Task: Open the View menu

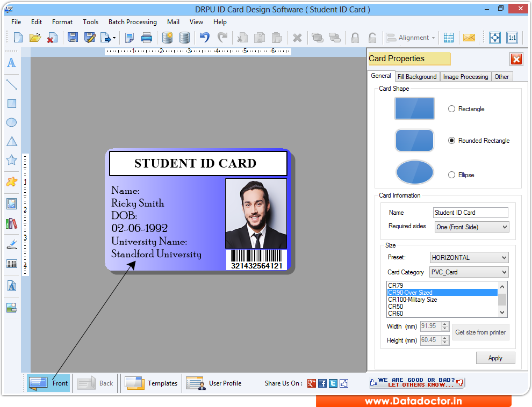Action: point(196,21)
